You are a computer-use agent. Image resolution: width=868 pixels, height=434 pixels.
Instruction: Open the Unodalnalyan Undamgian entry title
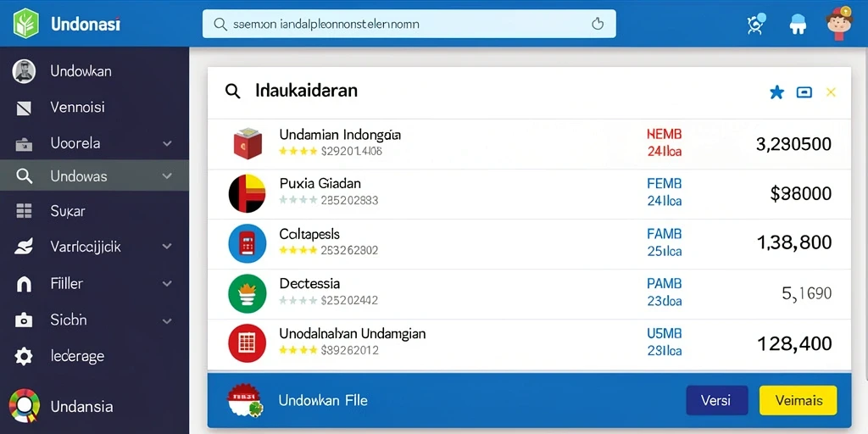point(352,334)
